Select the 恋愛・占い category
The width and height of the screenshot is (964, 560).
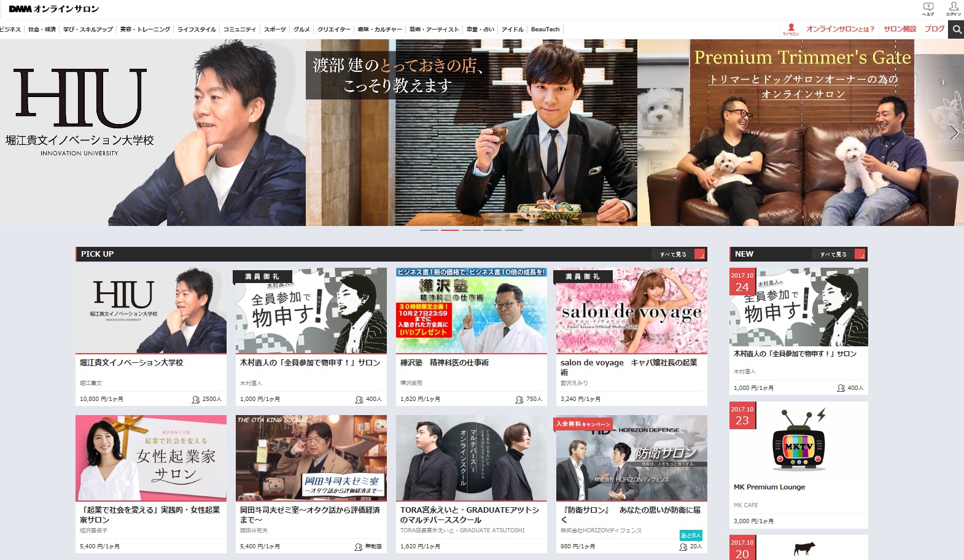(480, 29)
